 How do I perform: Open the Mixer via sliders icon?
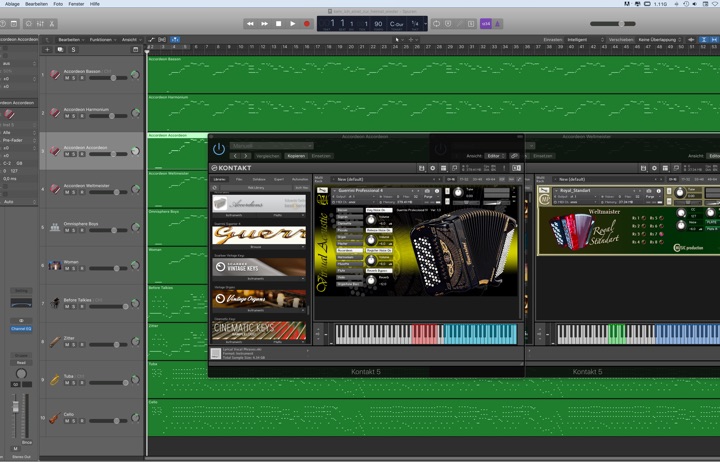click(40, 23)
